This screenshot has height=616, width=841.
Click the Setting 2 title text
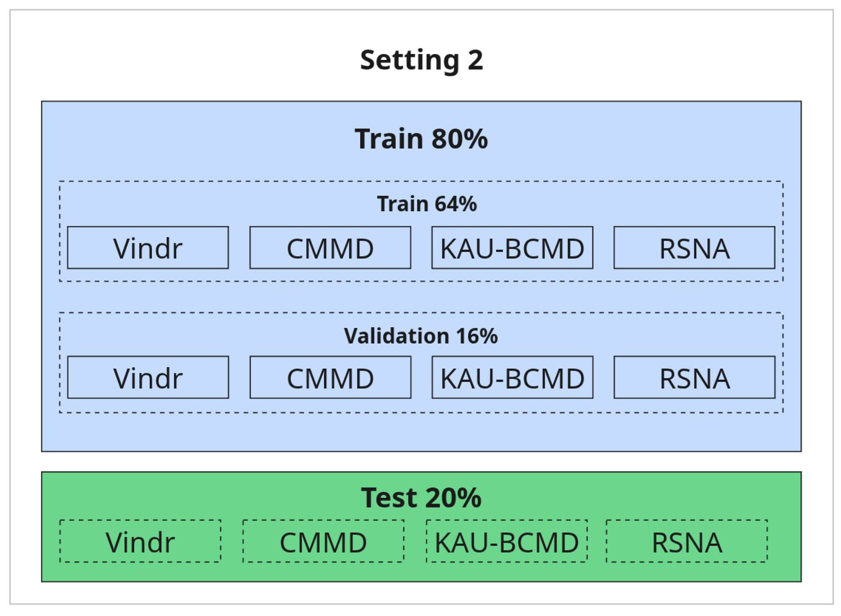click(421, 60)
